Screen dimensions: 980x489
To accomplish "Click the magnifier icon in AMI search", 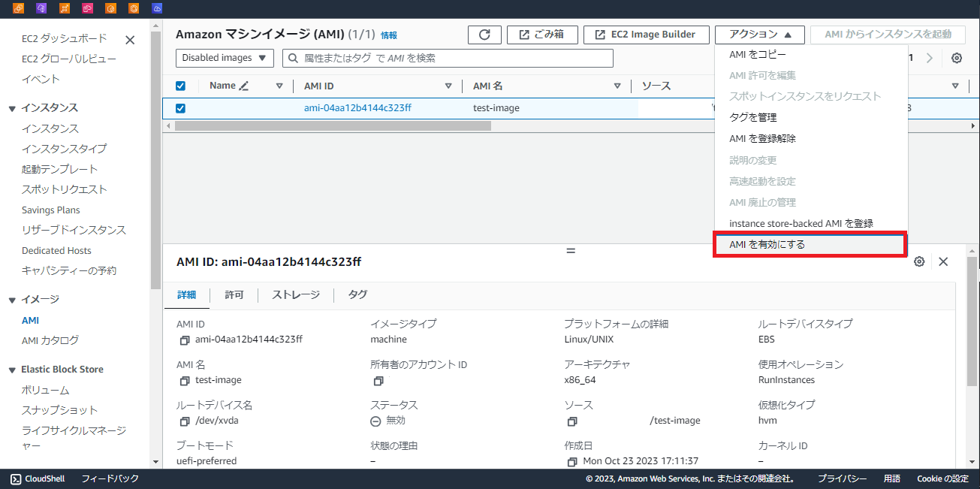I will [294, 58].
